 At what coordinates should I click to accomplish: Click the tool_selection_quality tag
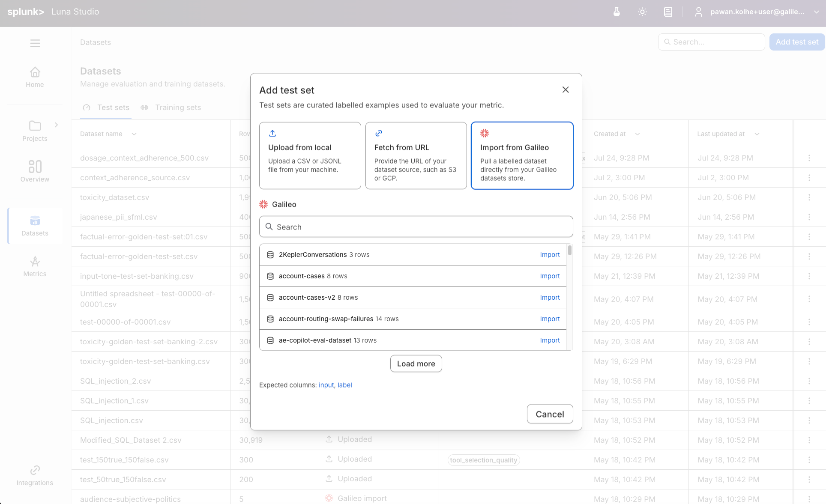[483, 460]
